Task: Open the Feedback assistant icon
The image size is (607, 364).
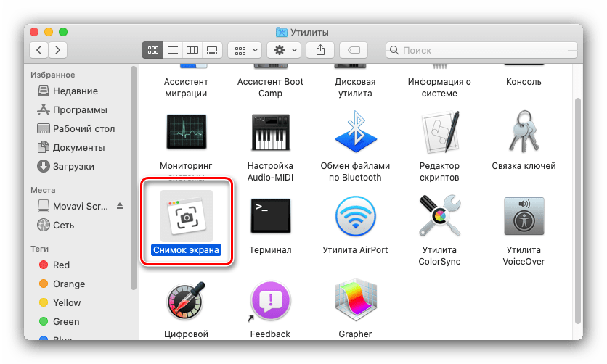Action: pos(270,301)
